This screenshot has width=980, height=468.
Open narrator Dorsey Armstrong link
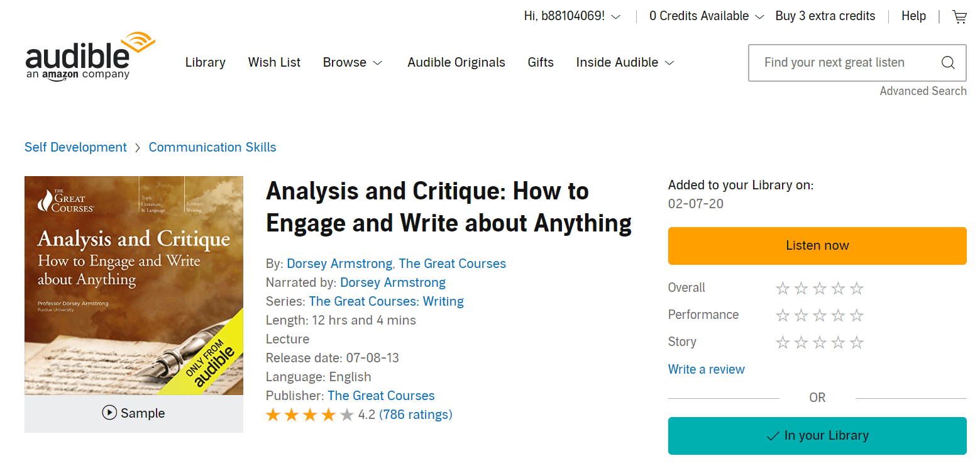click(x=393, y=282)
